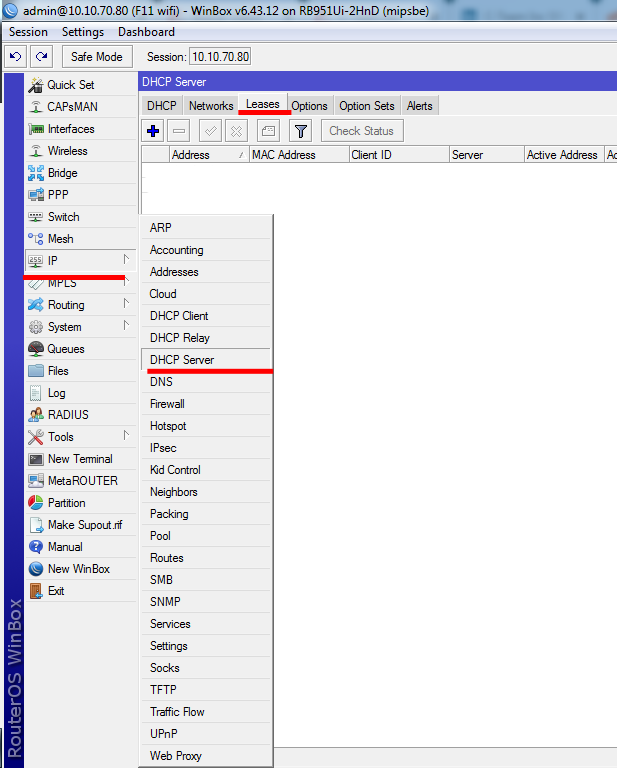617x768 pixels.
Task: Expand the System submenu
Action: (81, 327)
